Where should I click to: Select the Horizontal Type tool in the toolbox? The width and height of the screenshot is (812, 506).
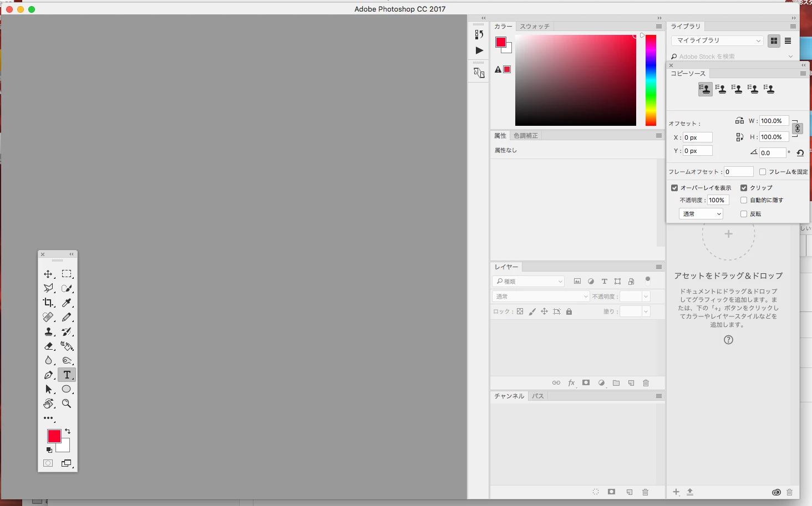point(67,375)
